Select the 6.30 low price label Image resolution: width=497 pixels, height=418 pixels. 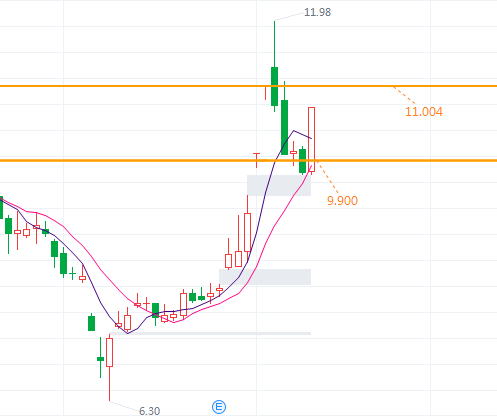coord(149,411)
